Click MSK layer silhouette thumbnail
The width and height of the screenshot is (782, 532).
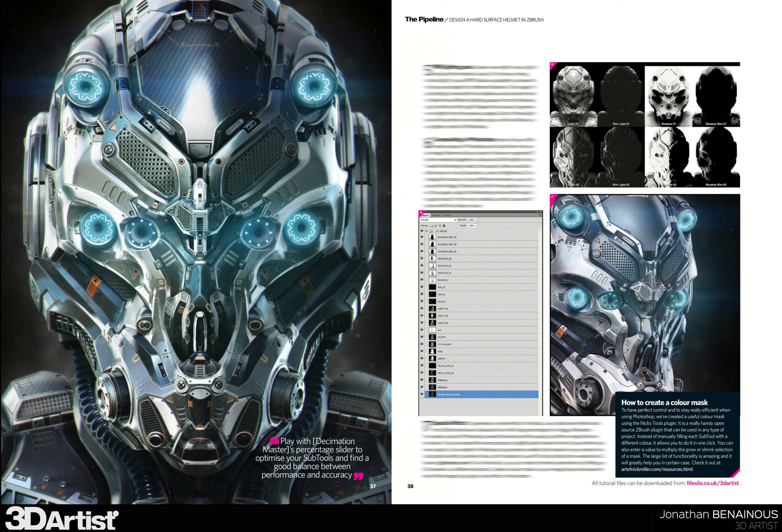tap(433, 351)
